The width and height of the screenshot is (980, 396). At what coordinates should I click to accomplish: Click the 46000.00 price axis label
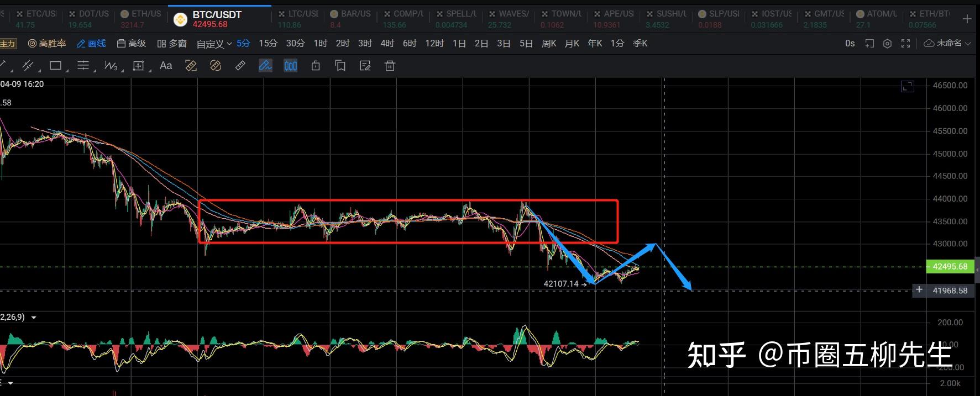[x=950, y=108]
